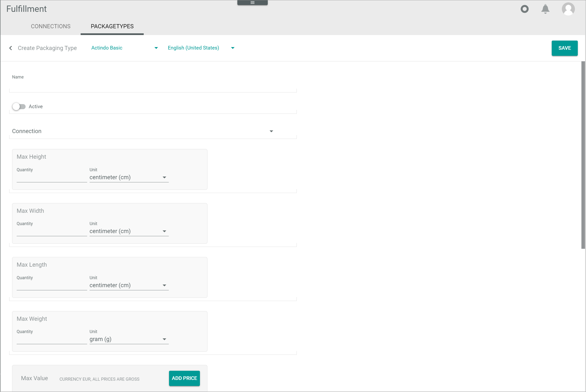This screenshot has width=586, height=392.
Task: Click the SAVE button
Action: coord(564,48)
